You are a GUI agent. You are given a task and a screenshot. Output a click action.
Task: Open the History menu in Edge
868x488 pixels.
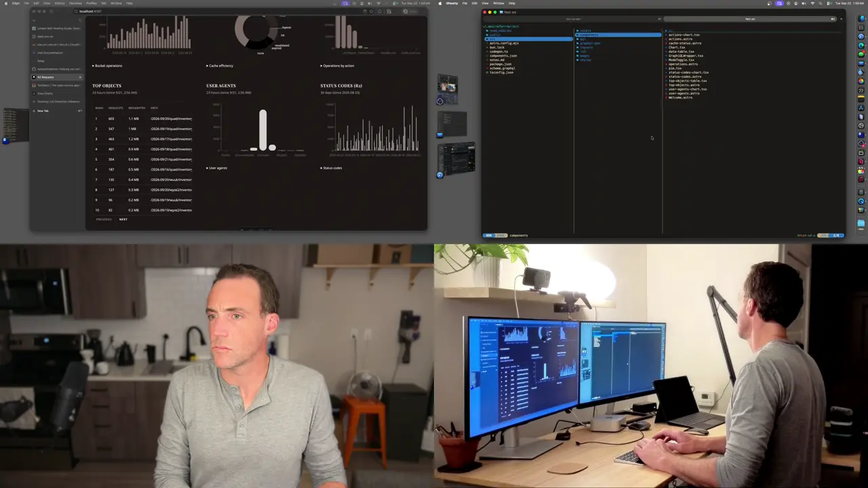point(60,3)
